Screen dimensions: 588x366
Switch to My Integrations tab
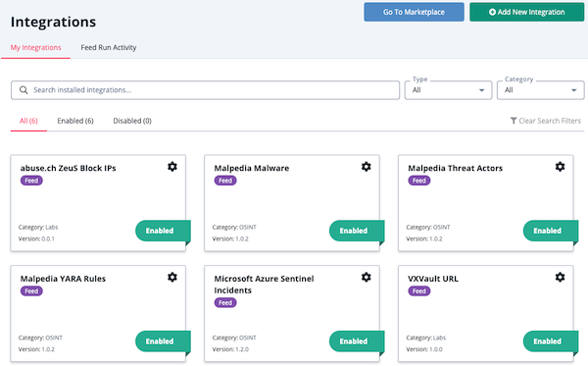pyautogui.click(x=35, y=48)
